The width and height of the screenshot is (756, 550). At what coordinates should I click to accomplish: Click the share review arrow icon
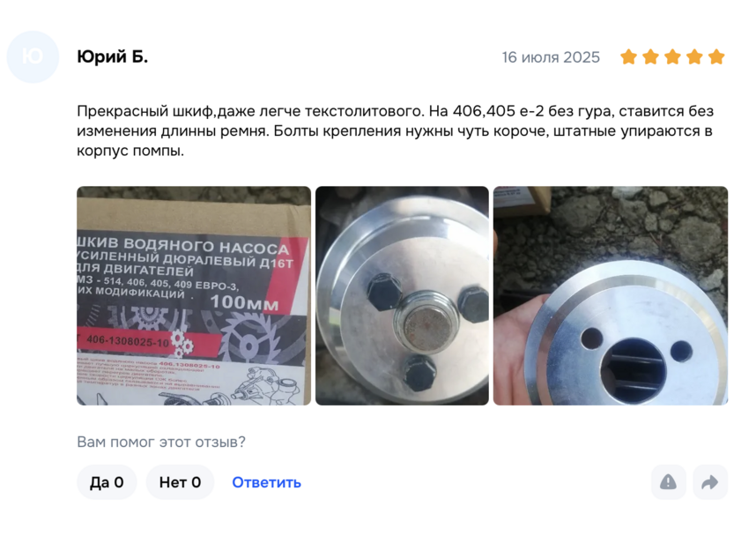coord(710,482)
